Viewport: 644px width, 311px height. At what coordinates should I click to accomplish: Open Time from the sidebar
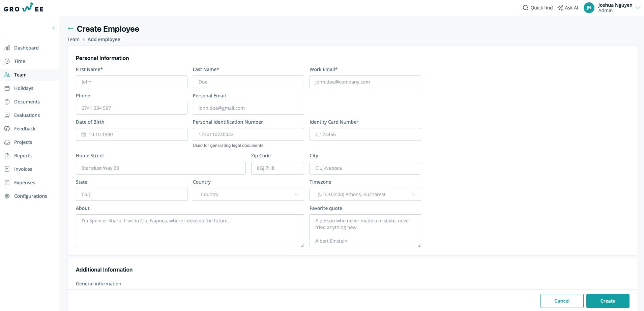coord(20,61)
